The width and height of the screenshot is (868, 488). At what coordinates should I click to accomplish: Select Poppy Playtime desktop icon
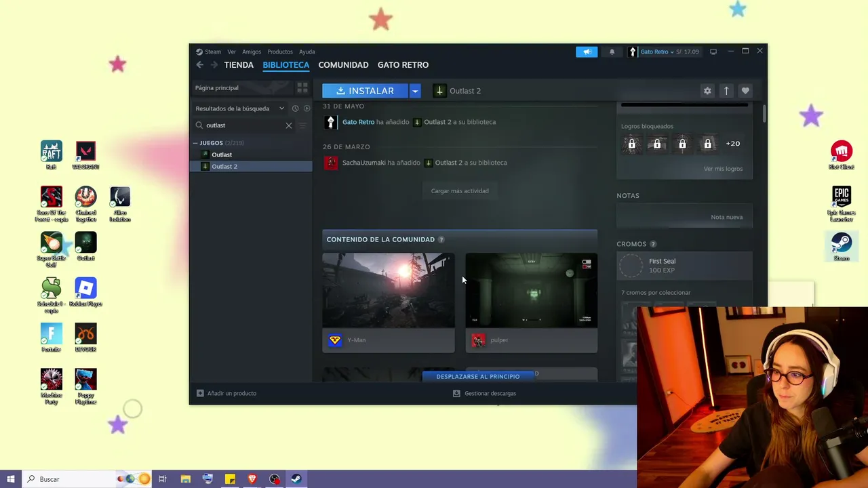(85, 386)
